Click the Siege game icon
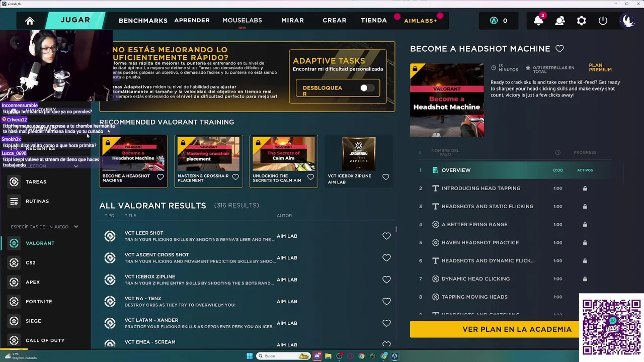 14,321
